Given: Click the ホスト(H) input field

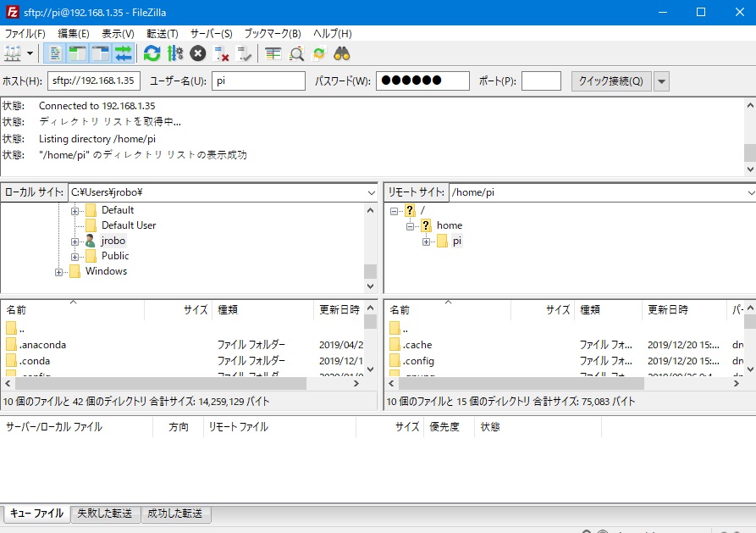Looking at the screenshot, I should click(x=94, y=81).
